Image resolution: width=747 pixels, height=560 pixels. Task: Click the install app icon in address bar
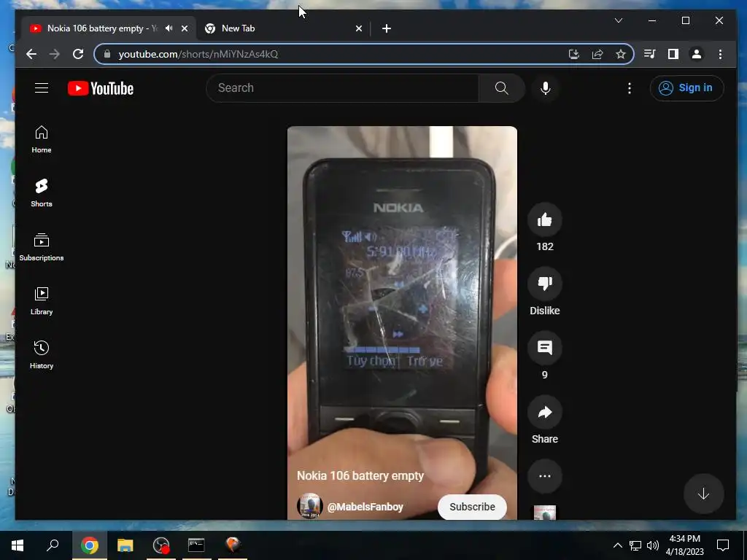574,54
